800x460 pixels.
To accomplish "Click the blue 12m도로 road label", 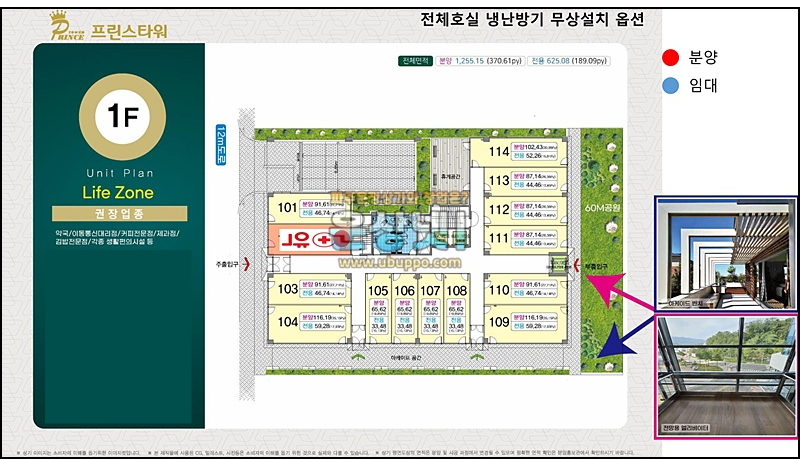I will coord(220,145).
